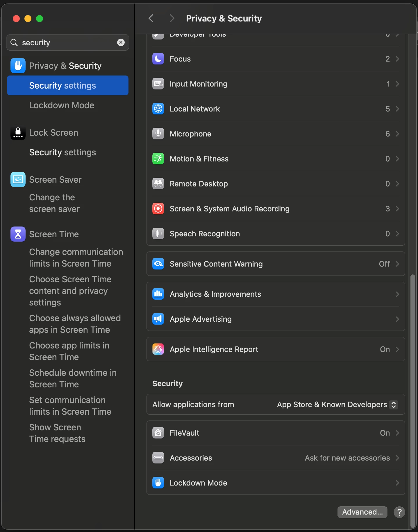Open Choose always allowed apps in Screen Time
Screen dimensions: 418x532
[x=75, y=324]
